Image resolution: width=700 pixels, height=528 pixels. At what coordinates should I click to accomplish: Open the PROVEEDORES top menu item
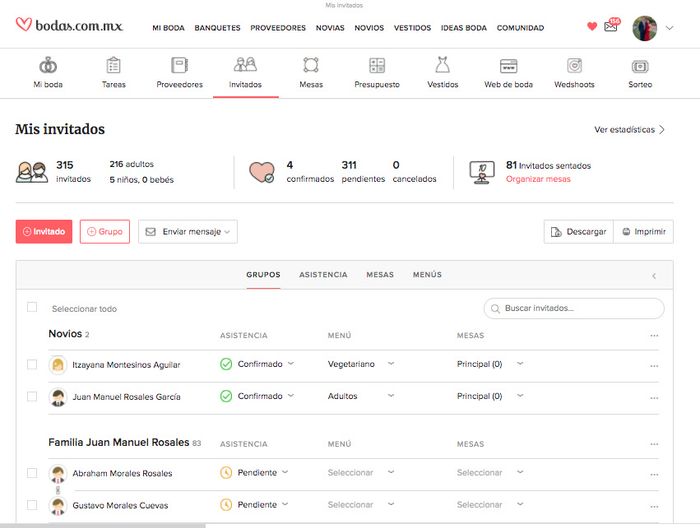click(x=278, y=28)
